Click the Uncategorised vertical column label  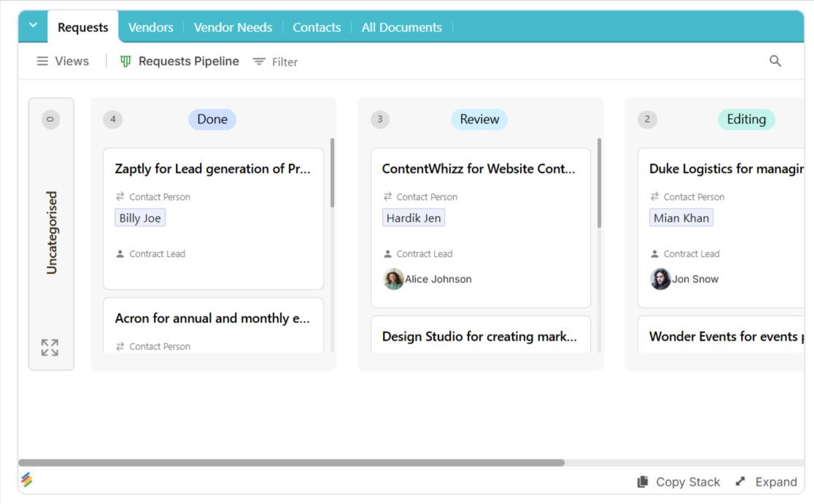point(51,233)
